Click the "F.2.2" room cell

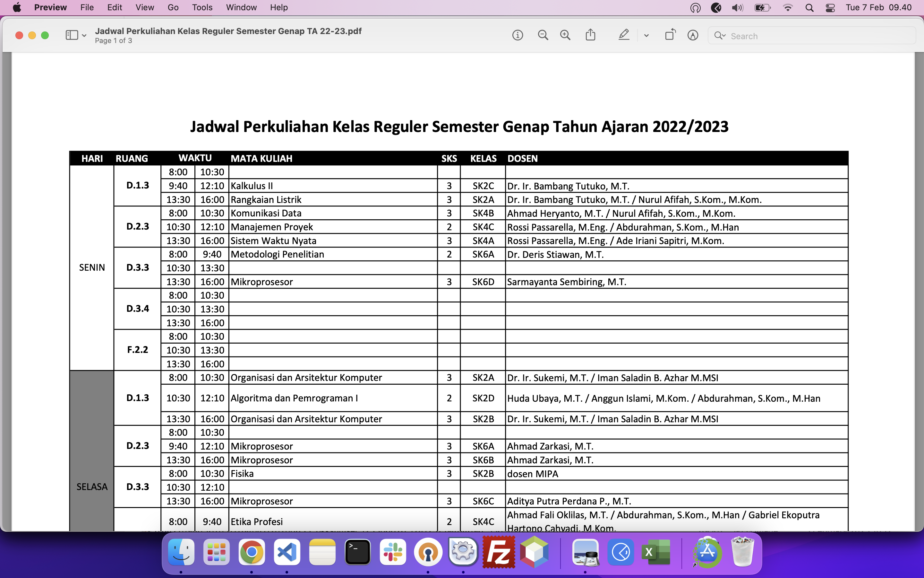coord(137,350)
